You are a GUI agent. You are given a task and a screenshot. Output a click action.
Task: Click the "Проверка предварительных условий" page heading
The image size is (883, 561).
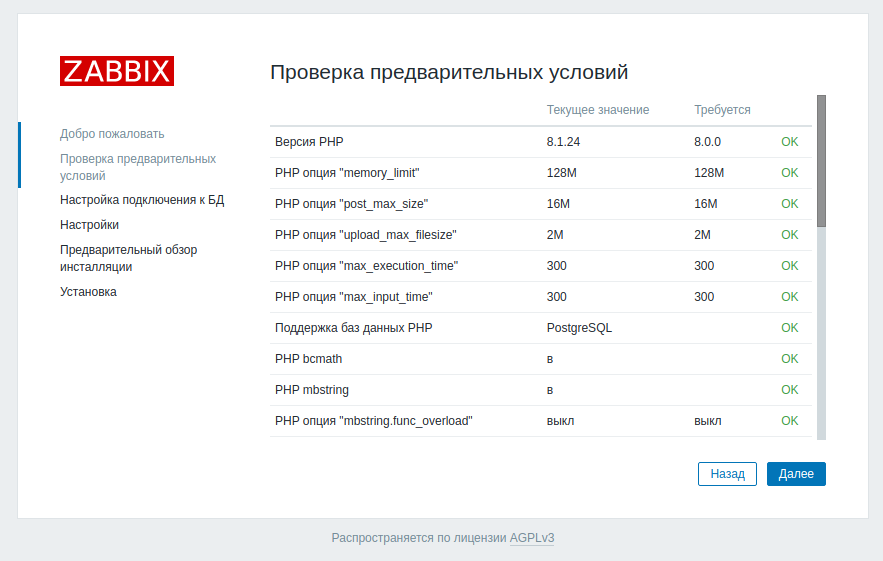click(449, 72)
